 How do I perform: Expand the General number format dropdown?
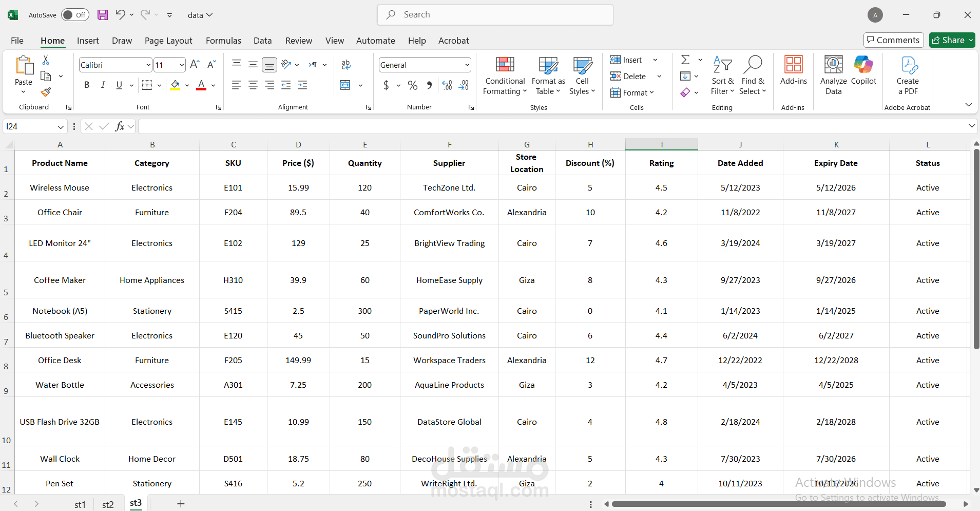point(467,65)
